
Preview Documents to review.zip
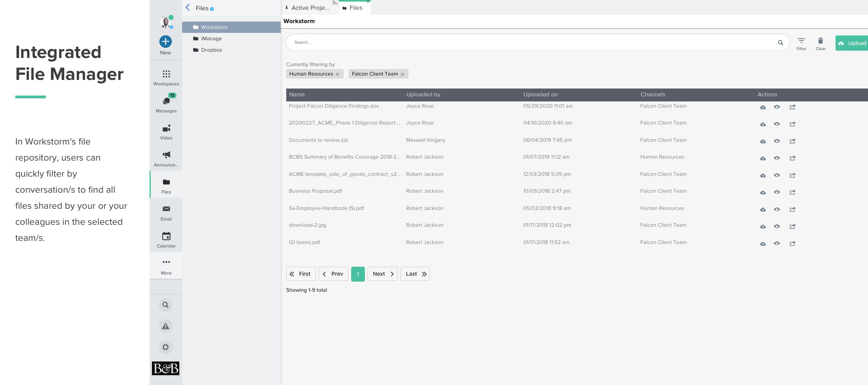coord(777,141)
